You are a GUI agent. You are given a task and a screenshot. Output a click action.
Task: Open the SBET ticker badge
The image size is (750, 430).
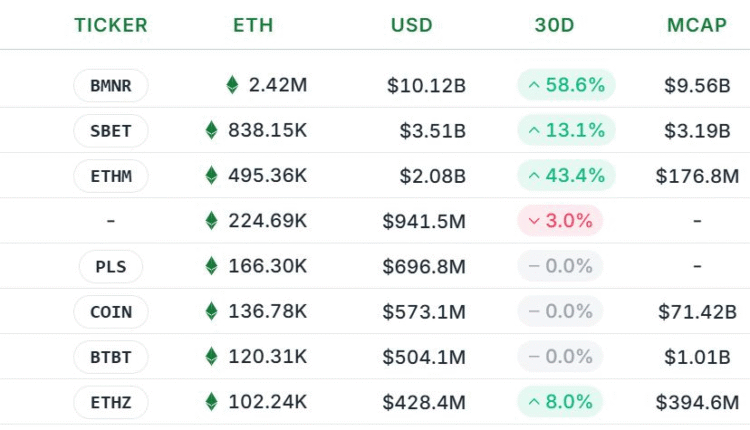tap(110, 130)
